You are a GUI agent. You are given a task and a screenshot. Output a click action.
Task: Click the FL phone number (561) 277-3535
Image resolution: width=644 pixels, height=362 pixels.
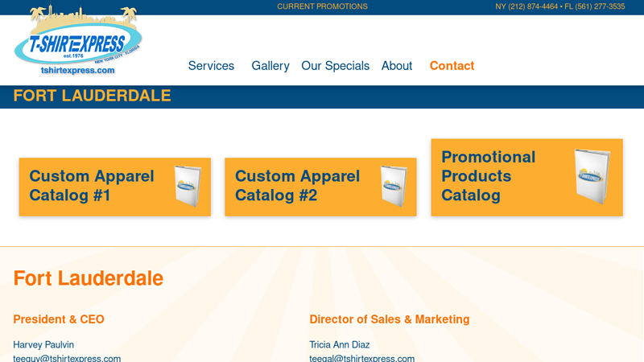coord(594,6)
